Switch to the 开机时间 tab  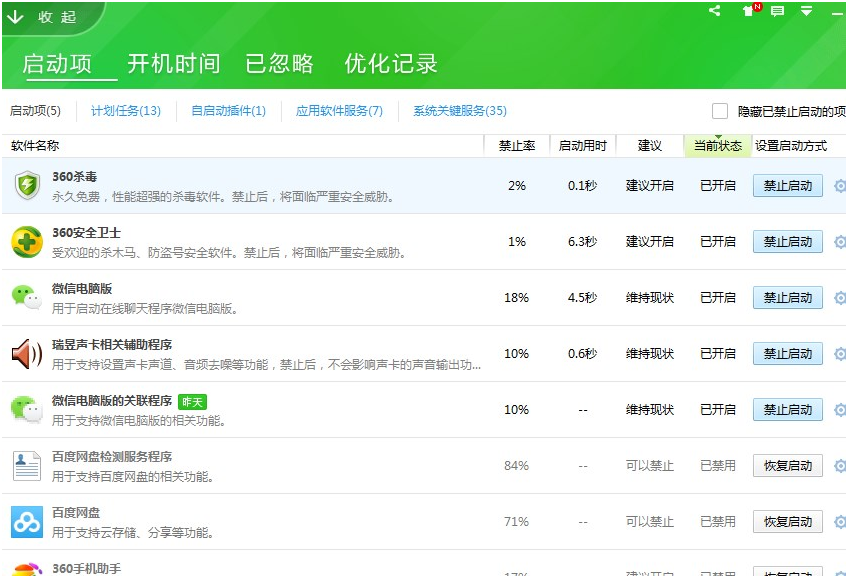174,64
